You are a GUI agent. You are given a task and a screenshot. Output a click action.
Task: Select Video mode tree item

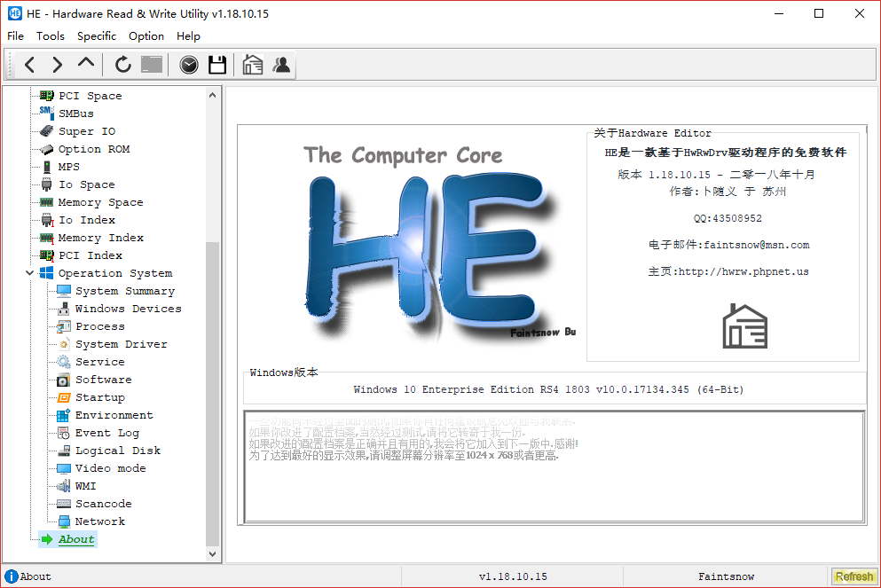(111, 468)
